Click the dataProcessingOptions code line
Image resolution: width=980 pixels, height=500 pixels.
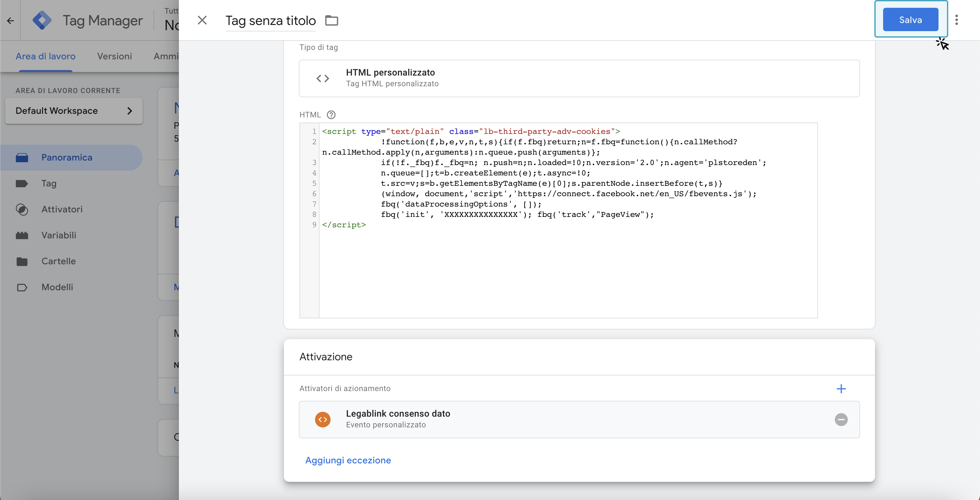(461, 204)
